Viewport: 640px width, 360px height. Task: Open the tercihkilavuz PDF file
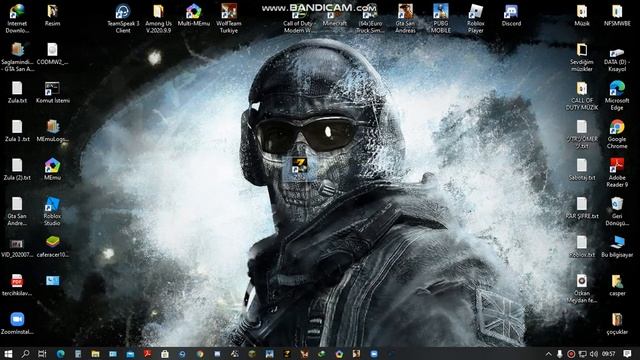pos(17,285)
